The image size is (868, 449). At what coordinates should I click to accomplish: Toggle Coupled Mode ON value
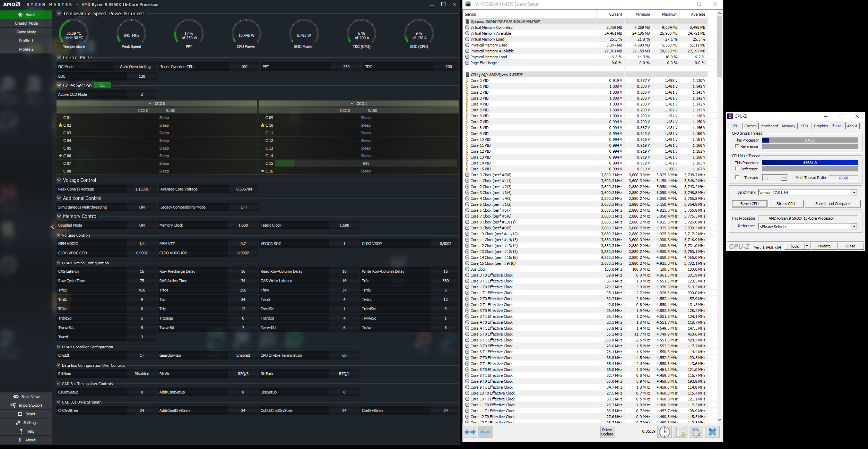coord(142,225)
